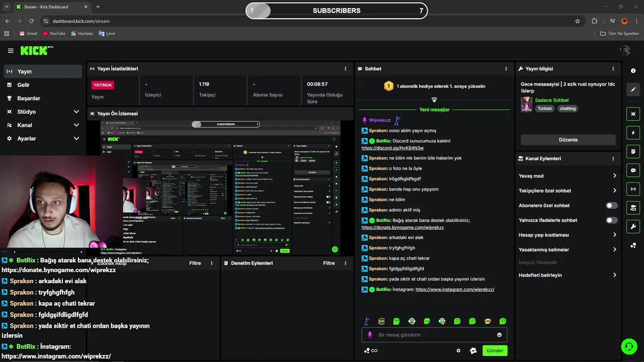The width and height of the screenshot is (644, 362).
Task: Click the chat bubble icon in the right rail
Action: coord(633,170)
